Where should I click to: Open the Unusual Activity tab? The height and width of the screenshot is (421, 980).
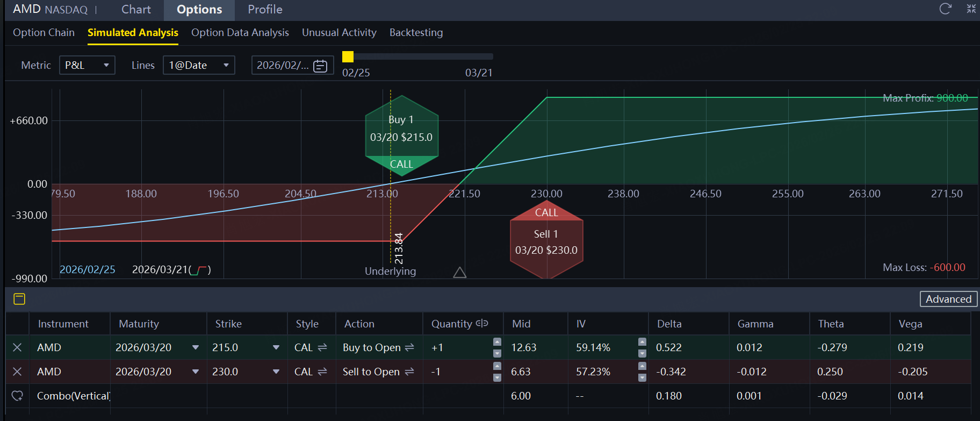point(339,32)
